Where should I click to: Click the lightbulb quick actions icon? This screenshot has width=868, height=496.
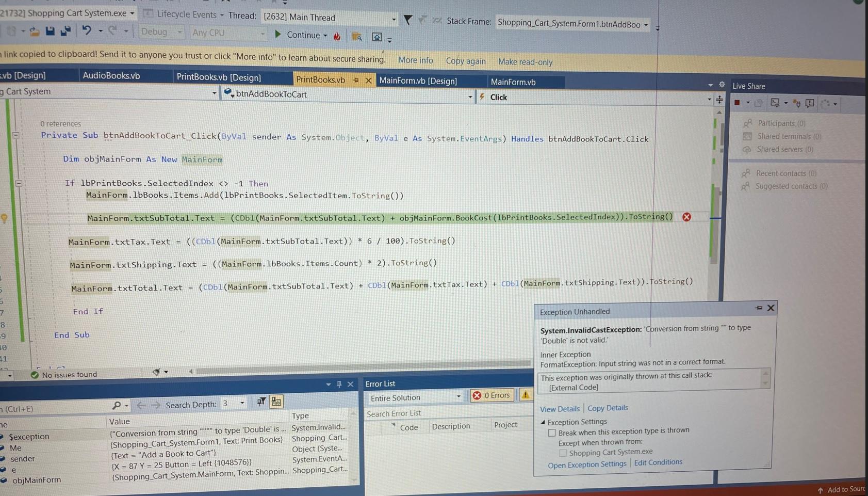click(x=4, y=218)
